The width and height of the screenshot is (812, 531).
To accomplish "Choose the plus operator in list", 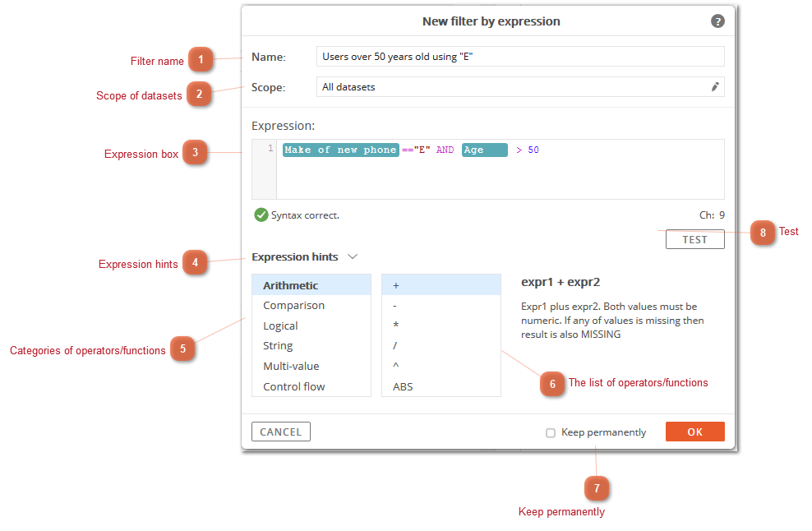I will click(x=441, y=285).
